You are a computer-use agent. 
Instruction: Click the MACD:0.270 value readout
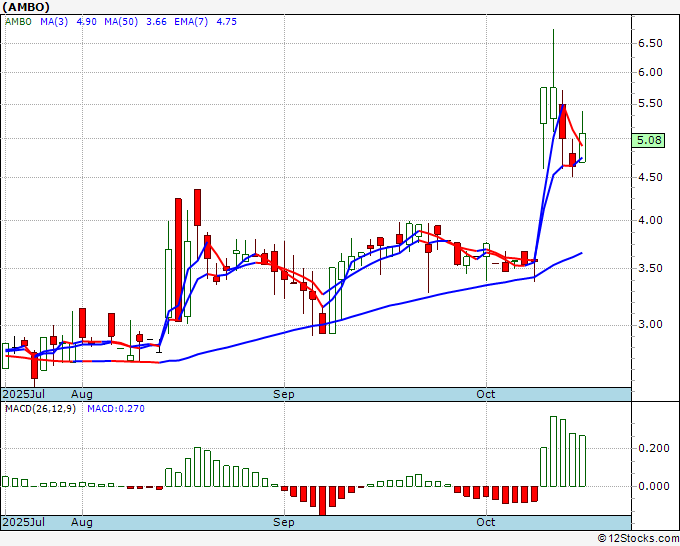[x=116, y=409]
